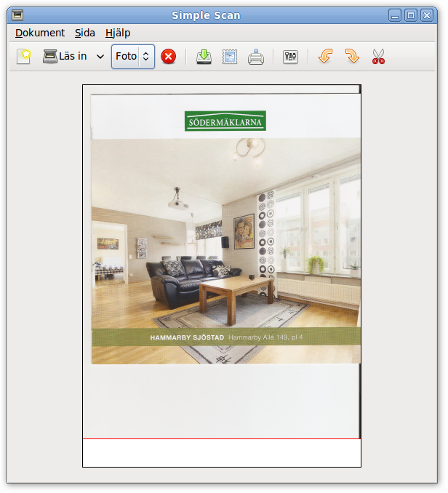Open preferences with the sliders icon

(x=290, y=57)
